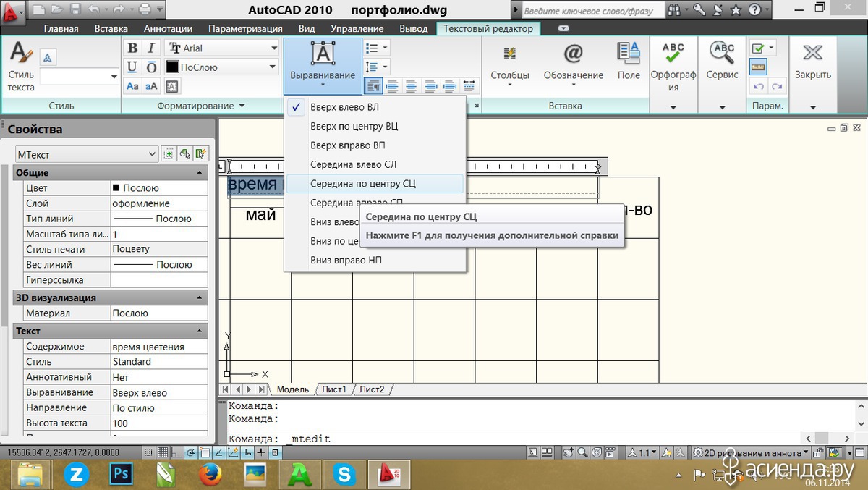This screenshot has height=490, width=868.
Task: Open the Столбцы columns button
Action: [510, 67]
